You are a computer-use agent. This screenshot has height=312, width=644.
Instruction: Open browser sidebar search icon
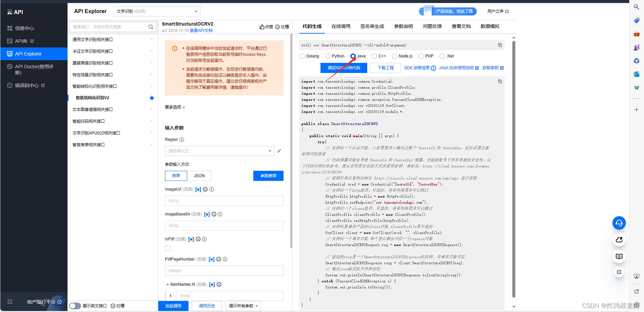[x=636, y=7]
